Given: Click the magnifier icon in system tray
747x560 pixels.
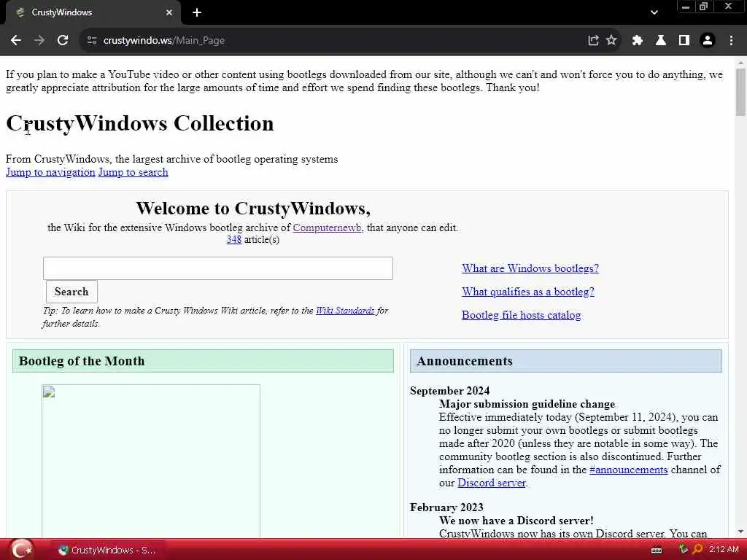Looking at the screenshot, I should coord(697,550).
